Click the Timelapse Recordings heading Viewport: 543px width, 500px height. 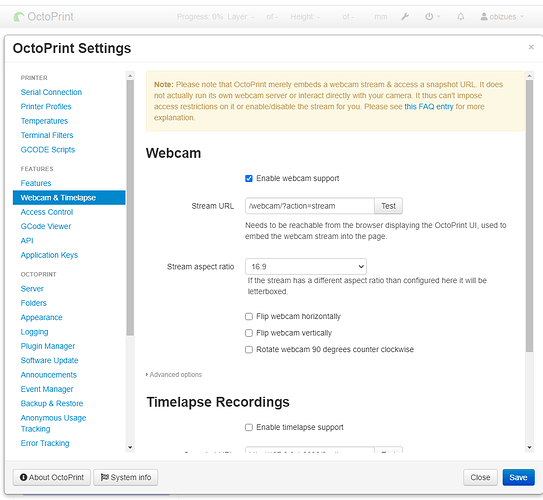coord(218,402)
